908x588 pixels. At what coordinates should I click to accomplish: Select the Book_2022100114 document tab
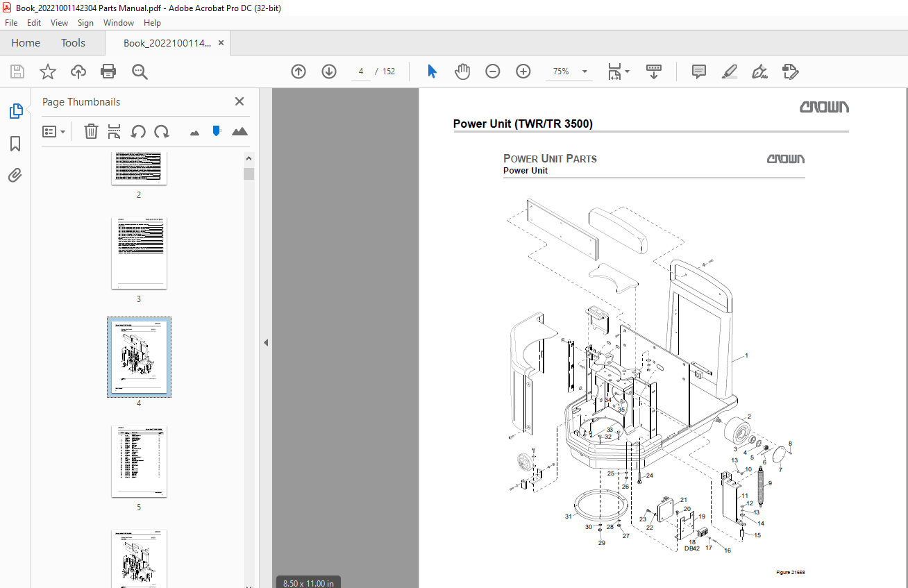pyautogui.click(x=167, y=43)
